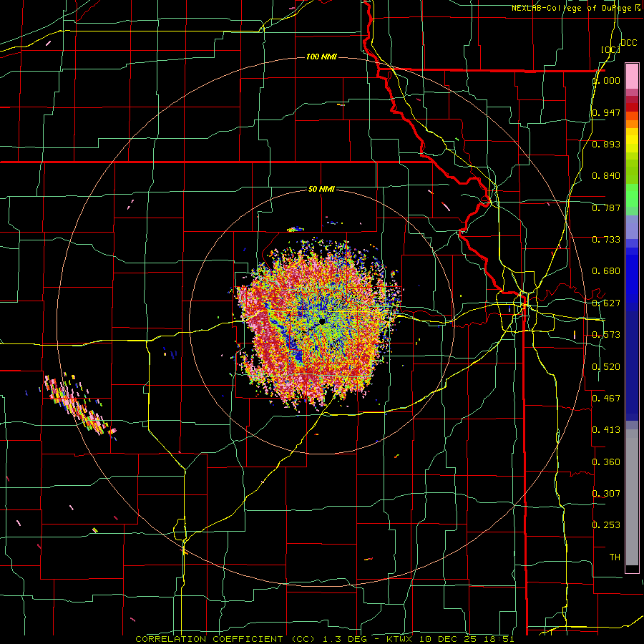
Task: Select the 0.787 legend value
Action: 607,208
